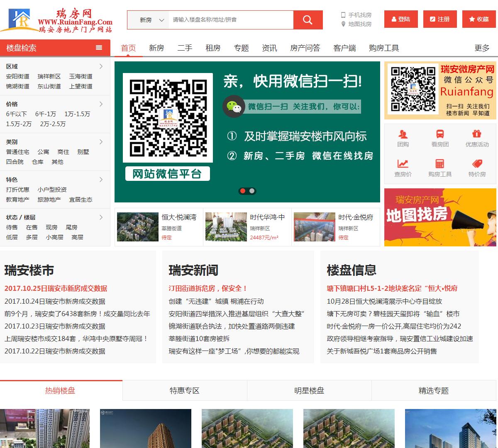
Task: Click the 收藏 favorite button
Action: point(479,19)
